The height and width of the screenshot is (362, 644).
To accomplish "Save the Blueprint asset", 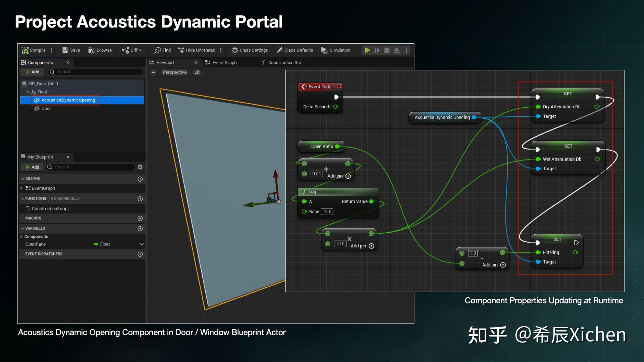I will click(x=70, y=50).
